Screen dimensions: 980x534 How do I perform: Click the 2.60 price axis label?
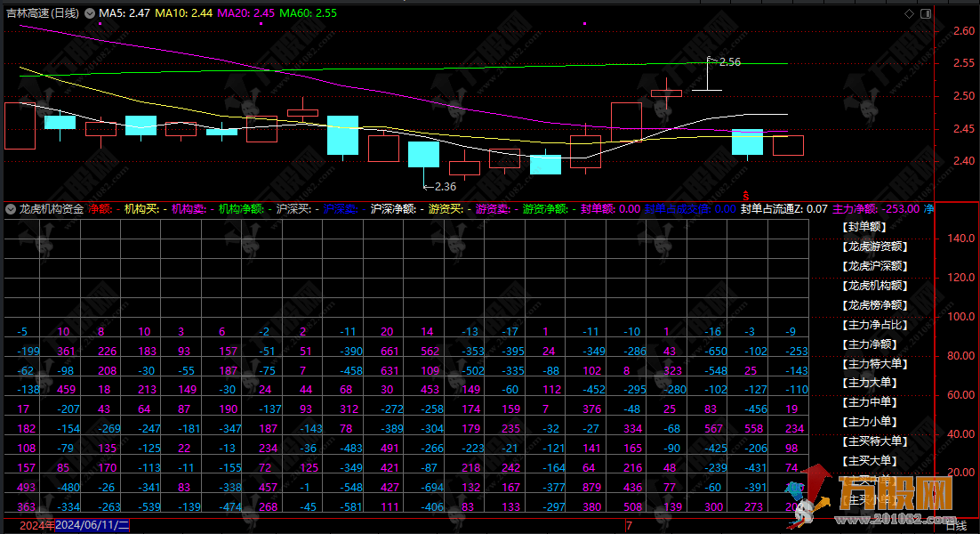[x=964, y=30]
